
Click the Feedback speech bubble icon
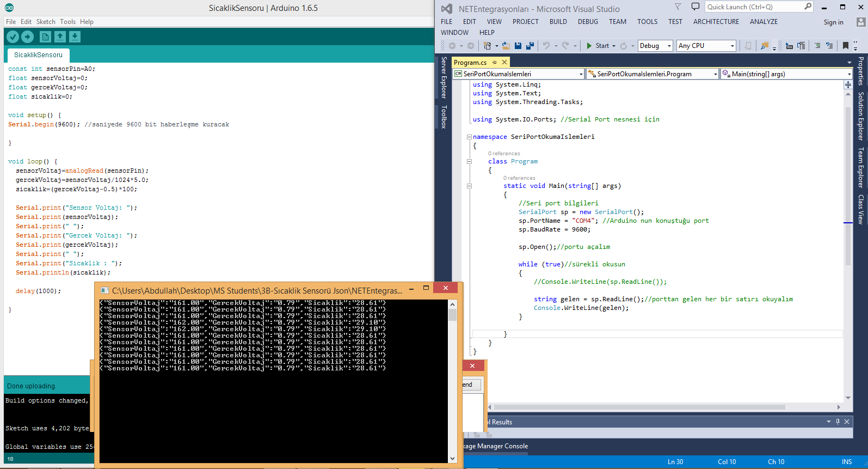[695, 7]
